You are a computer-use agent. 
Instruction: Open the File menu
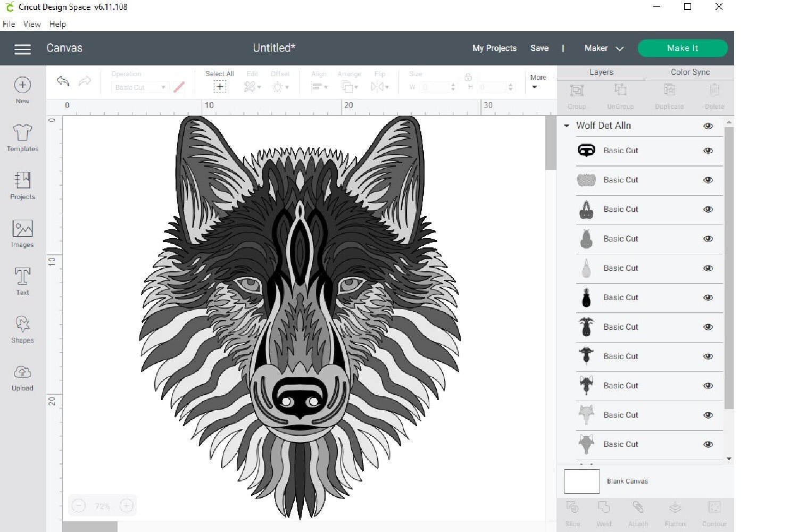(8, 24)
